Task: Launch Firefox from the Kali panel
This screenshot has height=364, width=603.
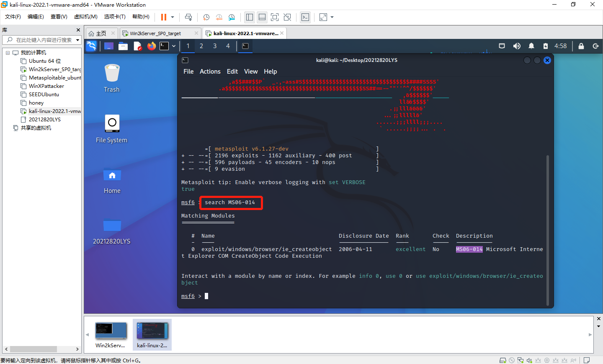Action: coord(152,46)
